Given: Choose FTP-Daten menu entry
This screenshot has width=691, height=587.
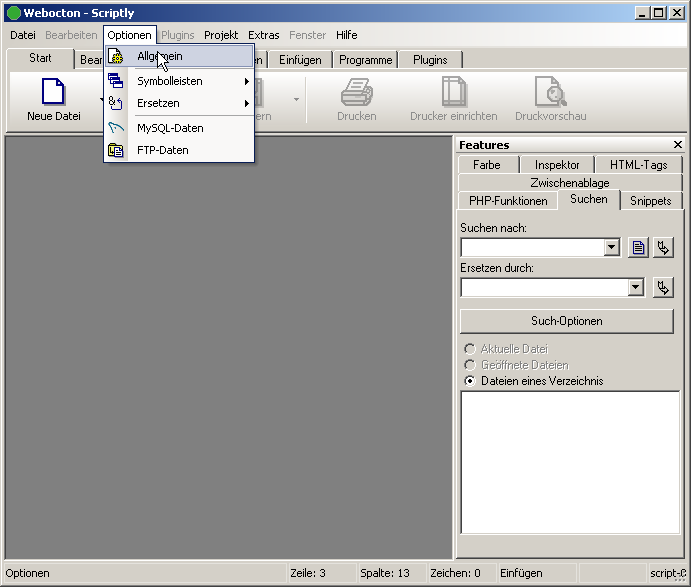Looking at the screenshot, I should 179,150.
